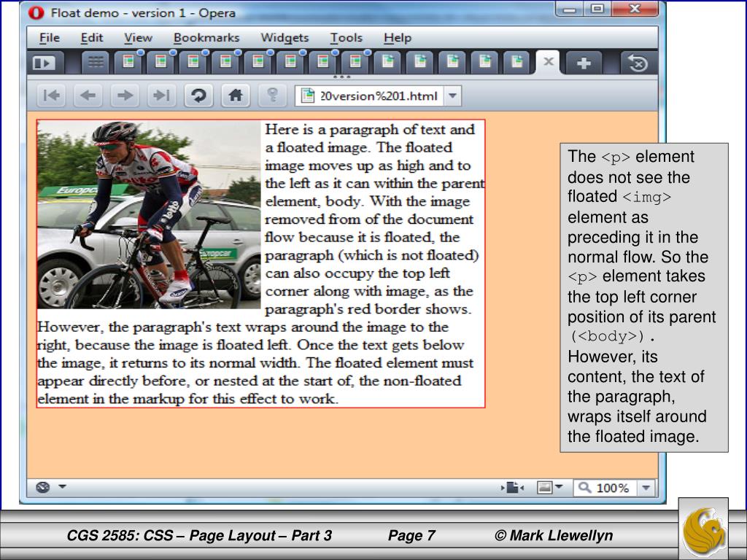The image size is (747, 560).
Task: Click the address field showing 20version%201.html
Action: tap(379, 96)
